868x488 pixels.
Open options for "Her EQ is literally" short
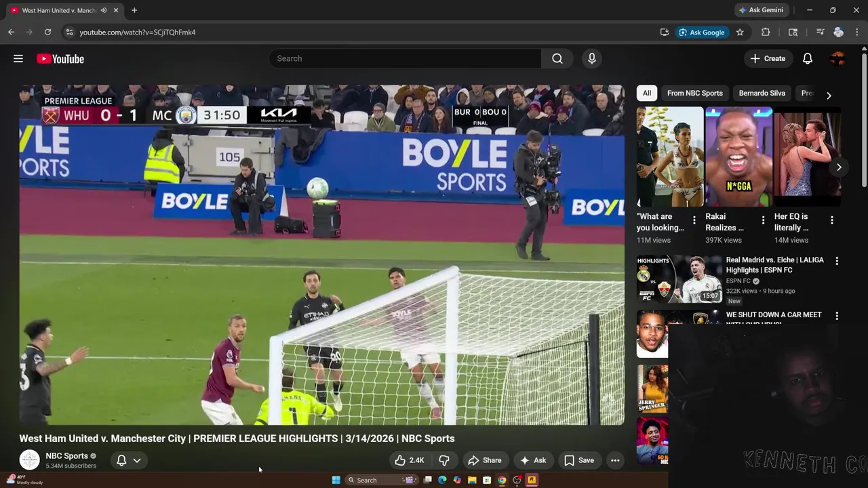click(x=832, y=220)
